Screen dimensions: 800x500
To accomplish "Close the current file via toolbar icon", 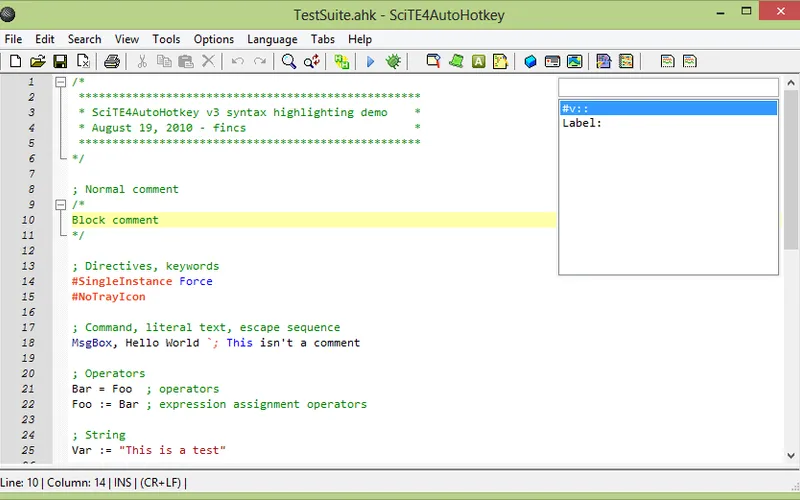I will click(84, 62).
